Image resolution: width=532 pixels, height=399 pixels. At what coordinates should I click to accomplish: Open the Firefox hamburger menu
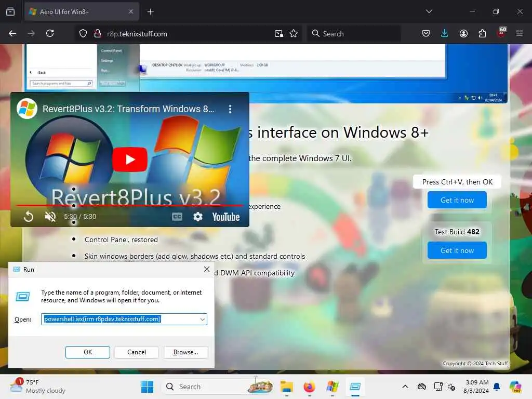[520, 33]
